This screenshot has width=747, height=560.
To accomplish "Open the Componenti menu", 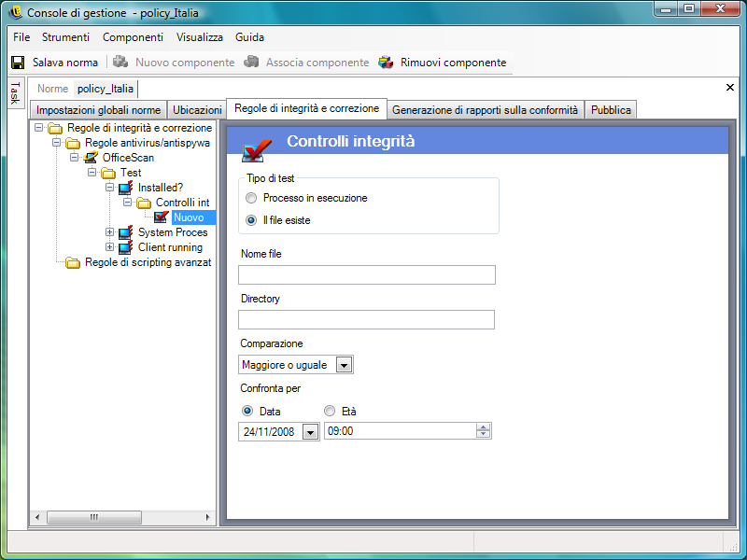I will point(133,37).
